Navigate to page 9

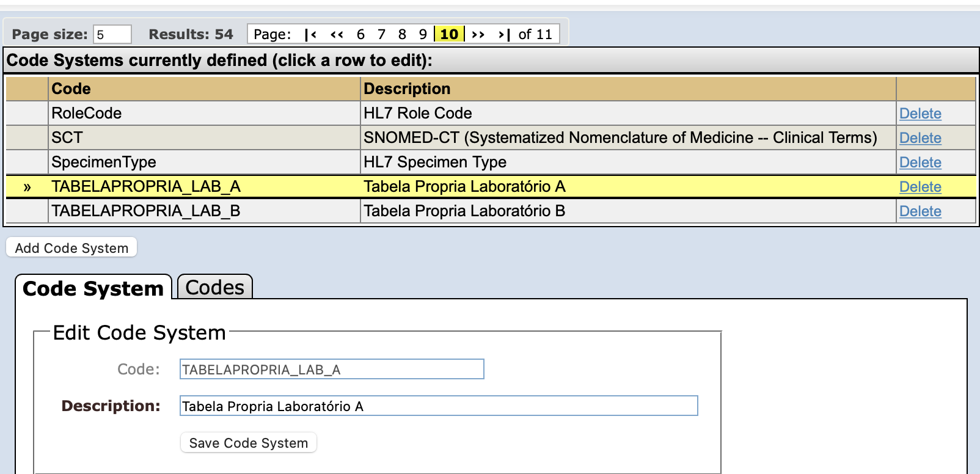point(423,34)
